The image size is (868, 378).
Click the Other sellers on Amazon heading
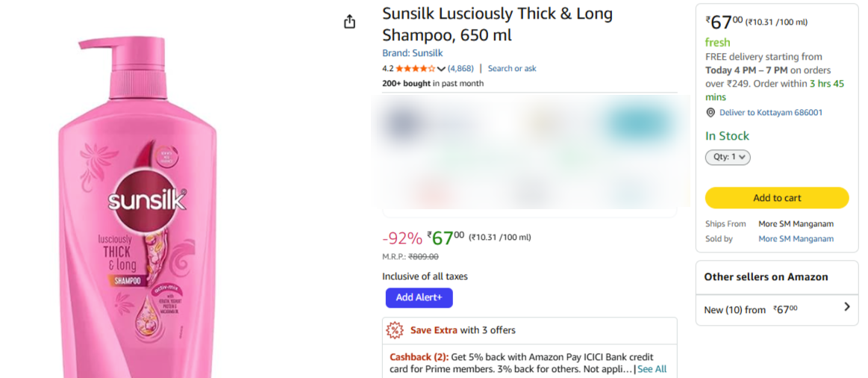[x=766, y=276]
